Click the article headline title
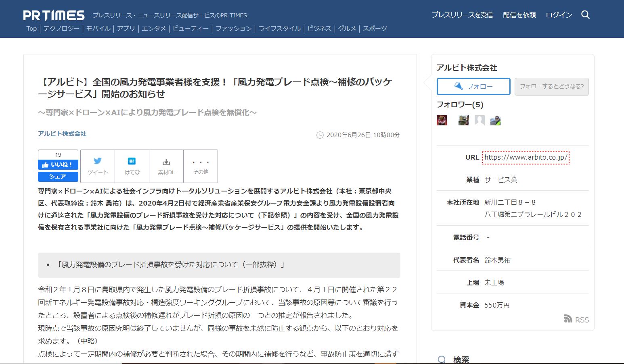624x364 pixels. click(215, 88)
